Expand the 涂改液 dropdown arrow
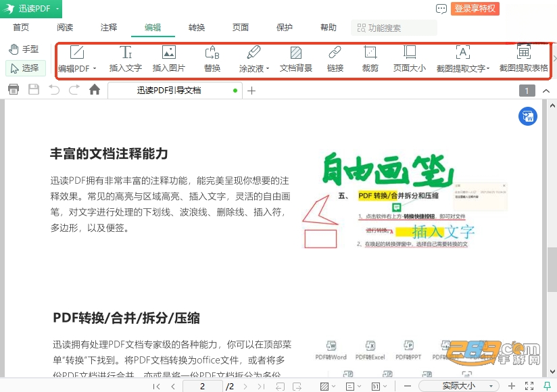 pos(268,68)
